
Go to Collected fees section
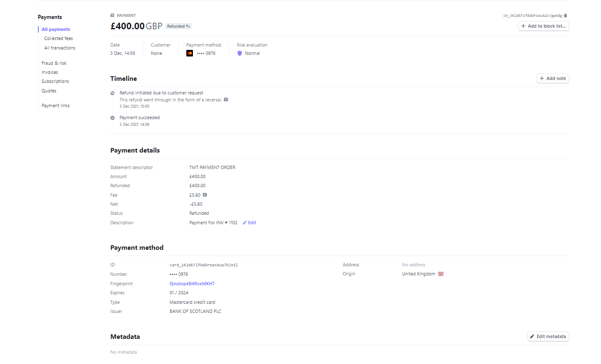[59, 38]
